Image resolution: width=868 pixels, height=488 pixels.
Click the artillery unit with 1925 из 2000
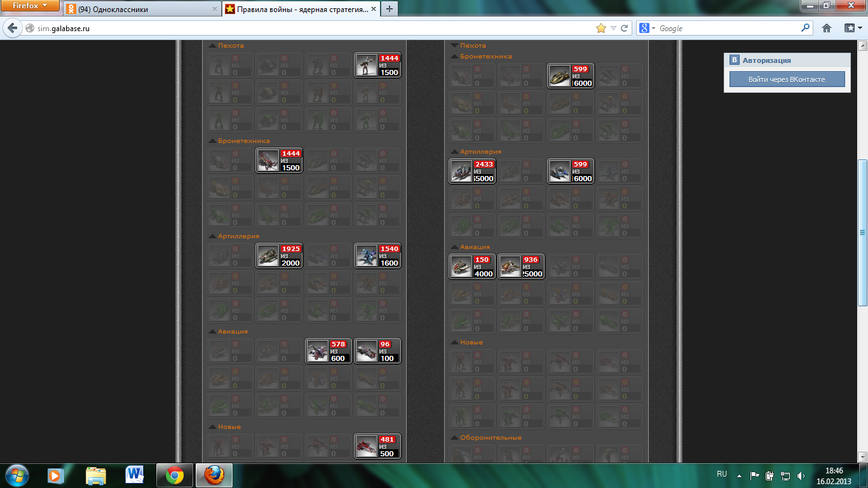pos(279,255)
